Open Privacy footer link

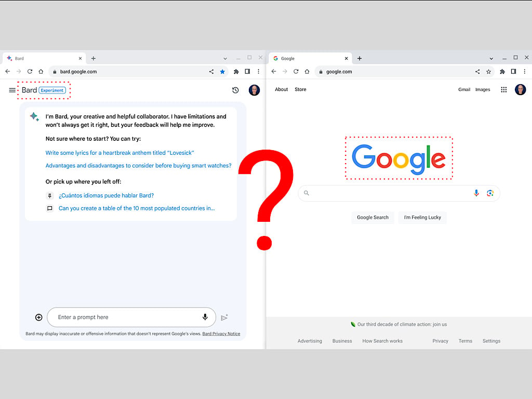click(440, 341)
